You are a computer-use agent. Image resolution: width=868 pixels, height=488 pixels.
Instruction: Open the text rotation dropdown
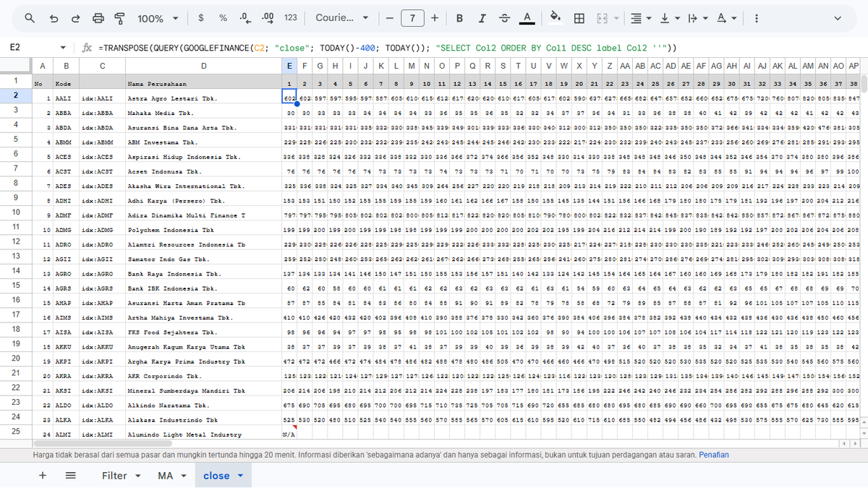click(x=726, y=18)
